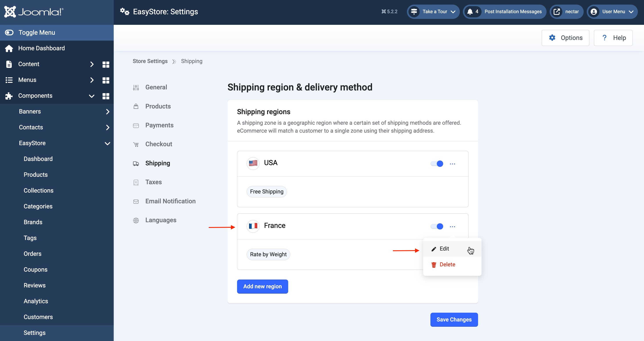Disable the France shipping region toggle
Image resolution: width=644 pixels, height=341 pixels.
point(437,227)
